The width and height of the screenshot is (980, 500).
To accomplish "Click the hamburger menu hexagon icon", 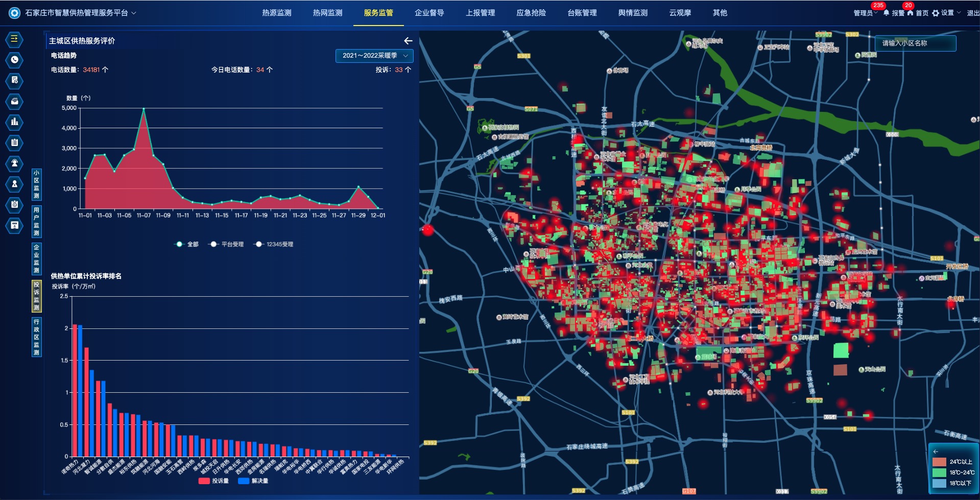I will 14,39.
